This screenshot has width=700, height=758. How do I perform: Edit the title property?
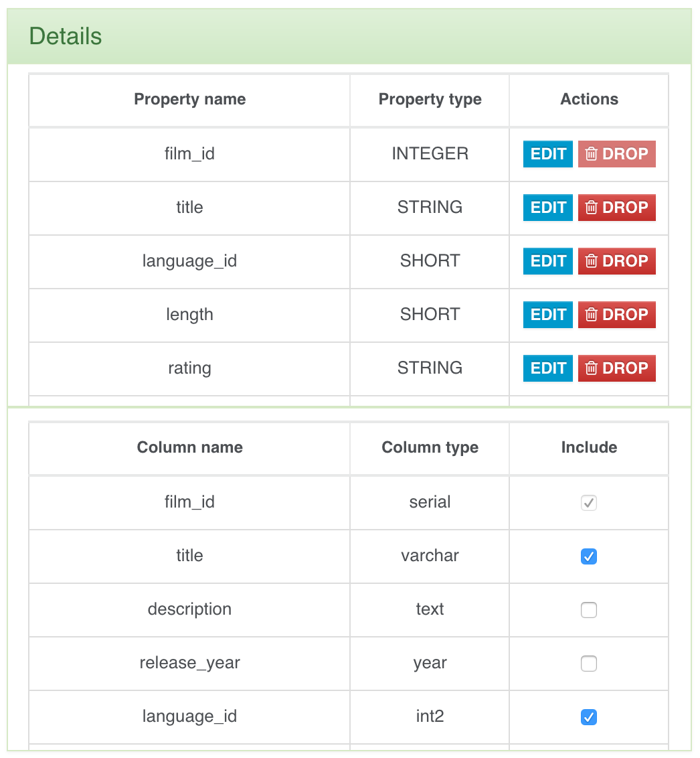548,208
